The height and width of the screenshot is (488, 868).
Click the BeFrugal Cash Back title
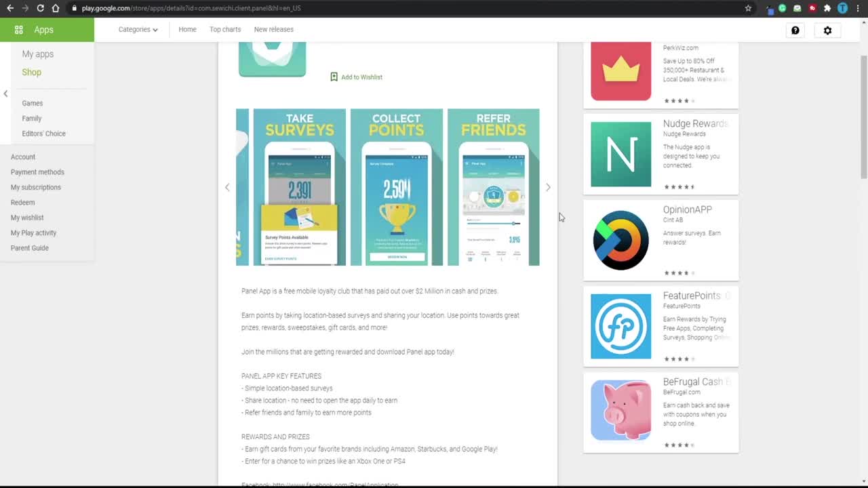pyautogui.click(x=696, y=382)
